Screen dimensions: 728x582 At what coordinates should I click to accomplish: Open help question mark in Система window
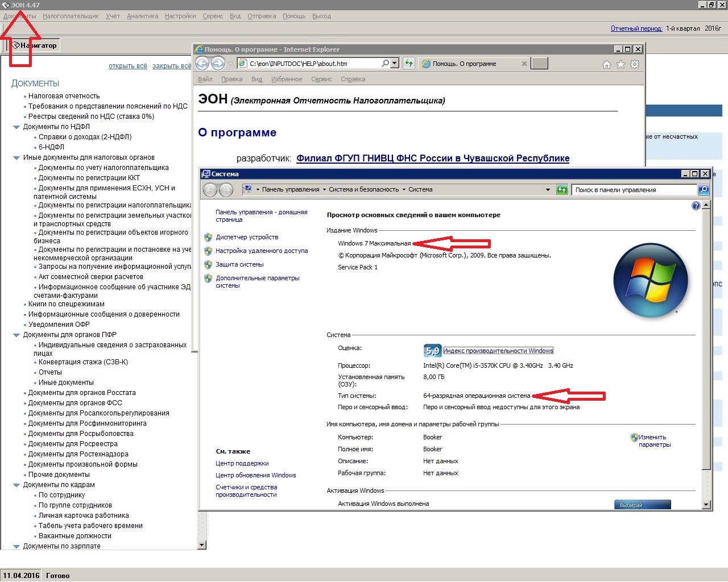(x=696, y=206)
